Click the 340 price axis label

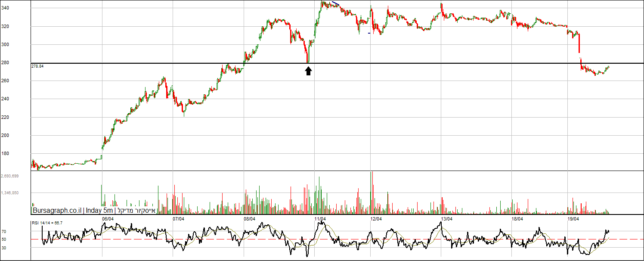(5, 8)
